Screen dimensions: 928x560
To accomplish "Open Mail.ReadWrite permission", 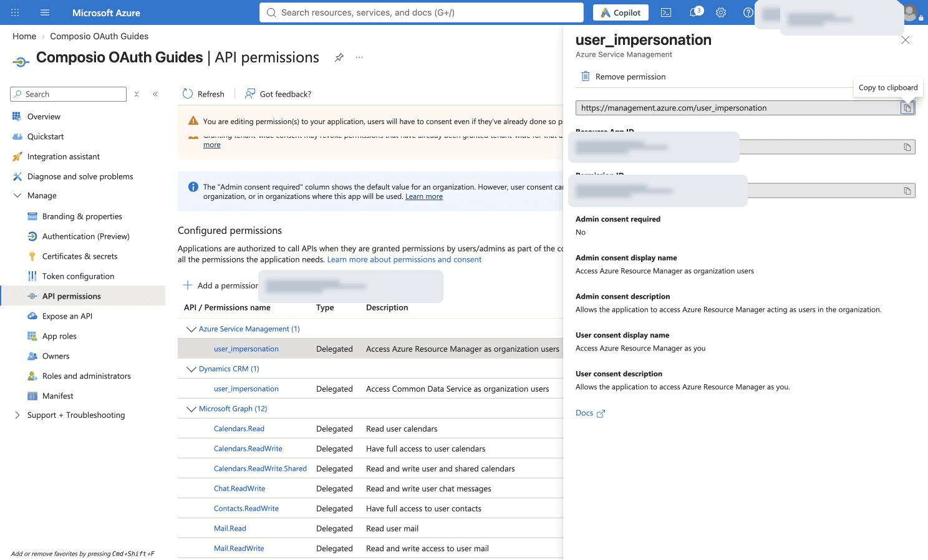I will [x=239, y=549].
